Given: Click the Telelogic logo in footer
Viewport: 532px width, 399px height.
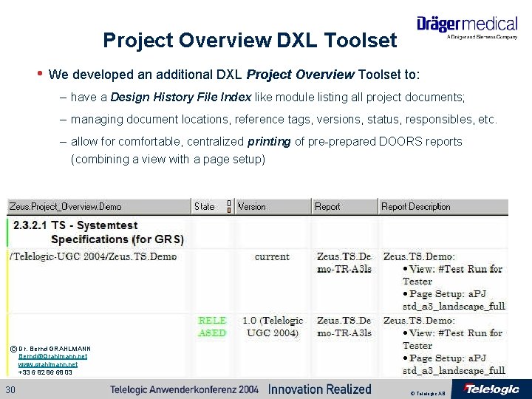Looking at the screenshot, I should pyautogui.click(x=491, y=389).
